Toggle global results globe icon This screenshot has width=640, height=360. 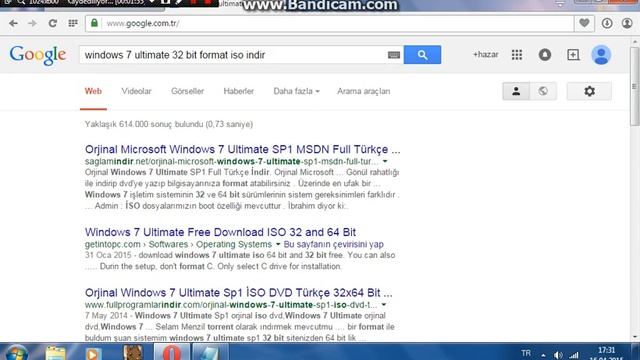tap(543, 91)
